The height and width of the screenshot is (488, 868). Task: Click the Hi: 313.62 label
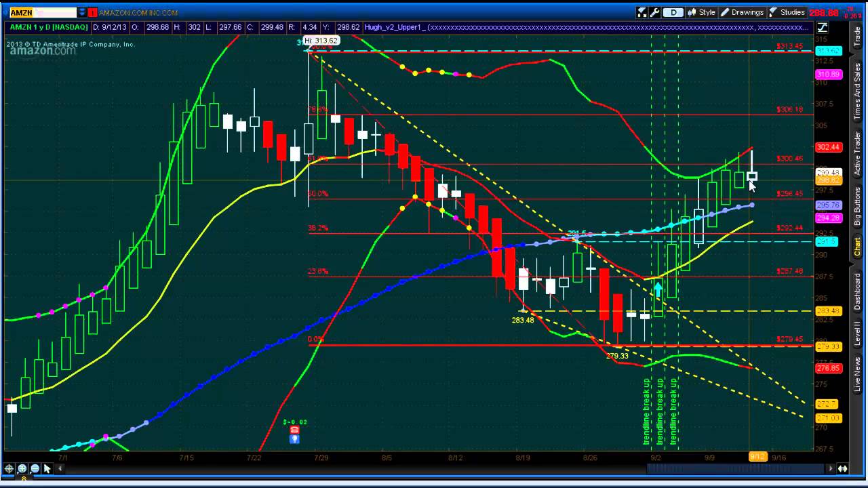[322, 41]
